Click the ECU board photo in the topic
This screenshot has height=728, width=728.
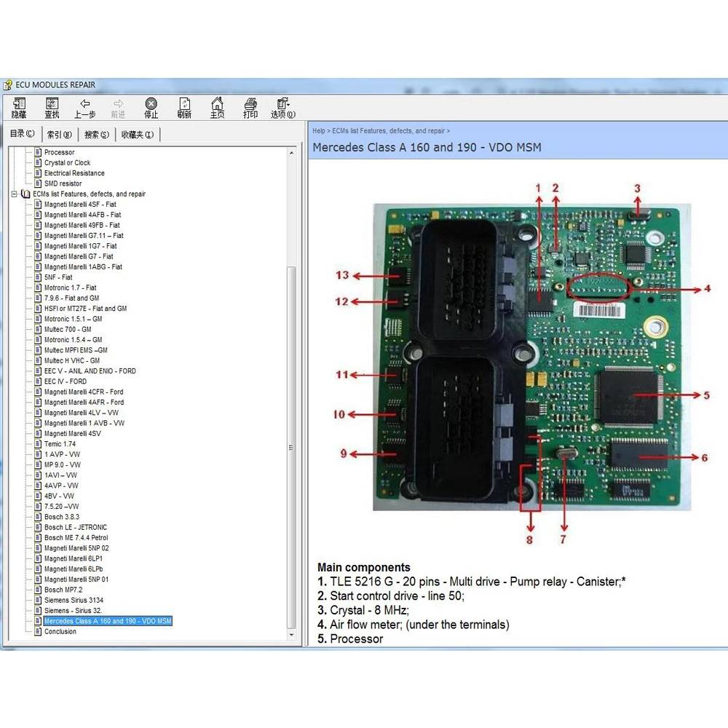point(527,357)
